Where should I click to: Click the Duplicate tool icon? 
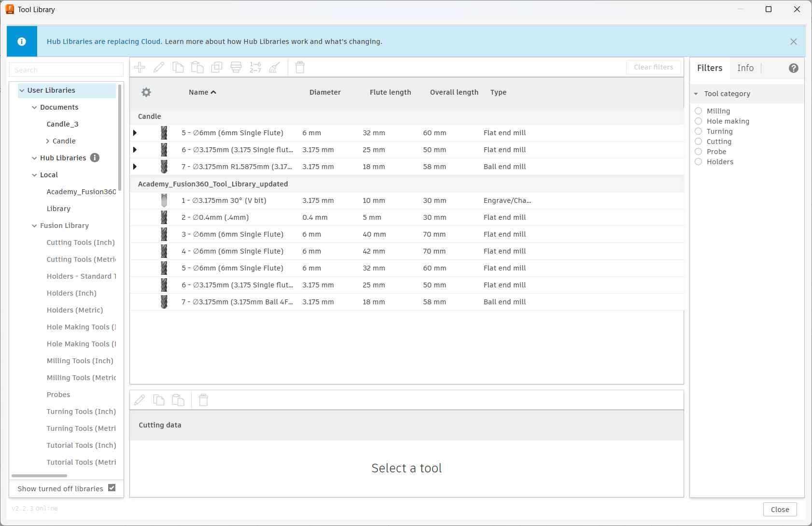point(217,67)
